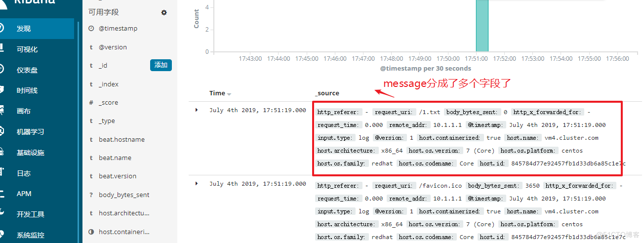Click the 可用字段 section heading

click(x=104, y=12)
